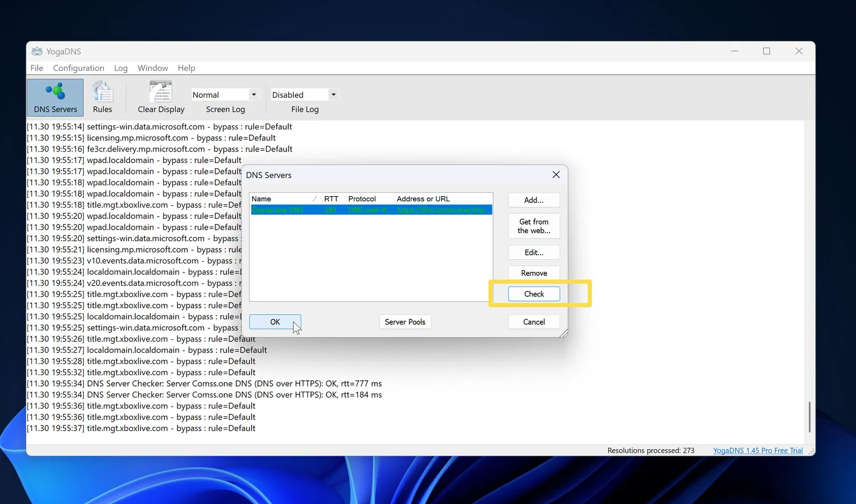Click the fe3cr.delivery.mp.microsoft.com log line
The width and height of the screenshot is (856, 504).
coord(159,149)
